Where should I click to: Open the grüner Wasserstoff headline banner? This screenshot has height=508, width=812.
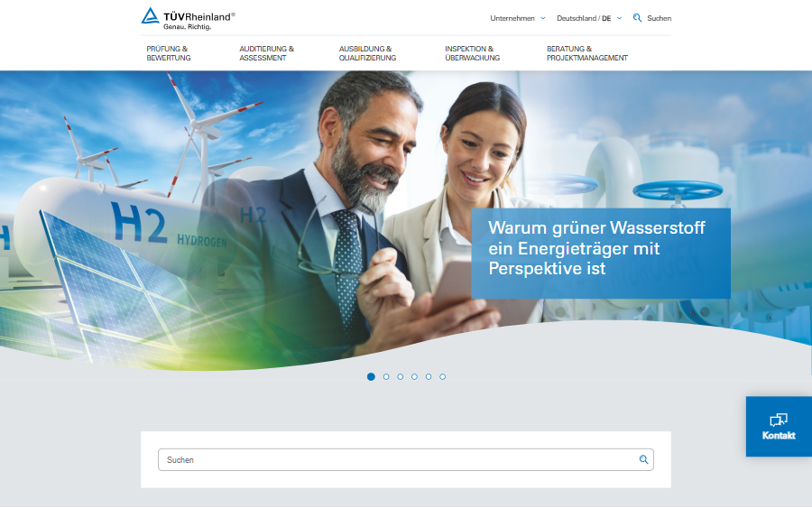pos(601,254)
